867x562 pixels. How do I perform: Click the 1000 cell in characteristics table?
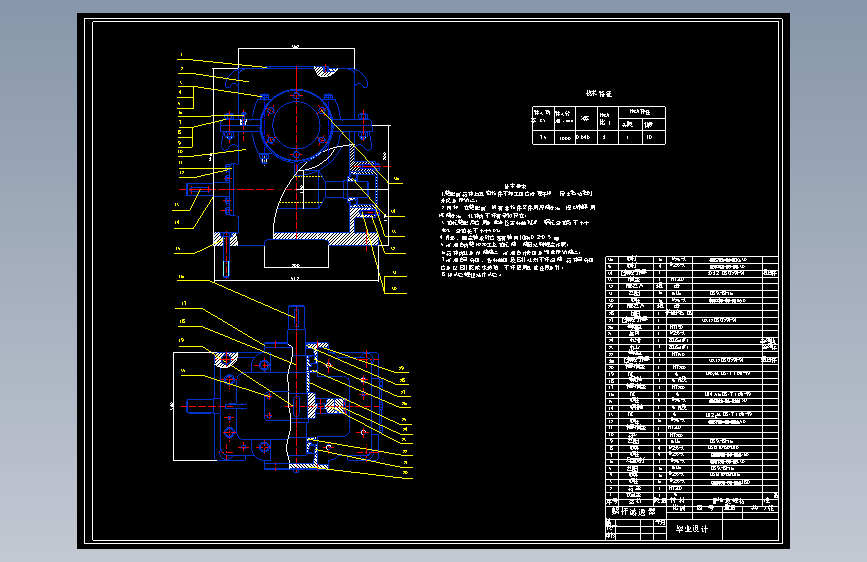point(565,138)
